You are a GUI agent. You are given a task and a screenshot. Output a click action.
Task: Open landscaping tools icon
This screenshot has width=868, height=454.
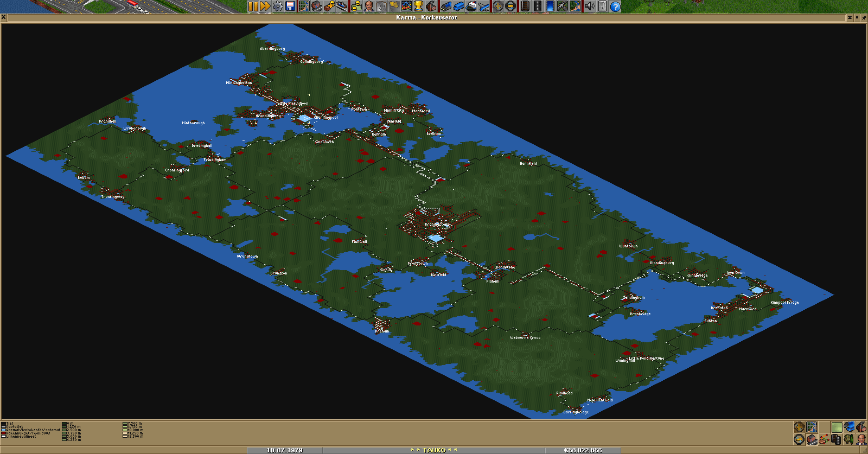tap(575, 7)
